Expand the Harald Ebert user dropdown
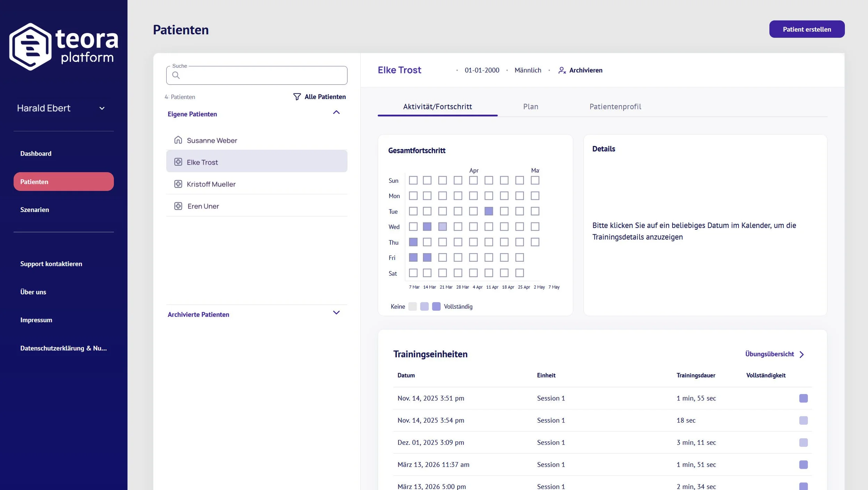The image size is (868, 490). 102,108
